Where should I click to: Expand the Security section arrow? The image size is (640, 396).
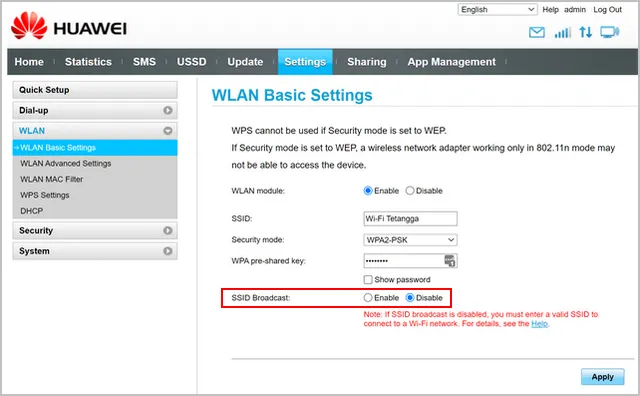[x=168, y=231]
